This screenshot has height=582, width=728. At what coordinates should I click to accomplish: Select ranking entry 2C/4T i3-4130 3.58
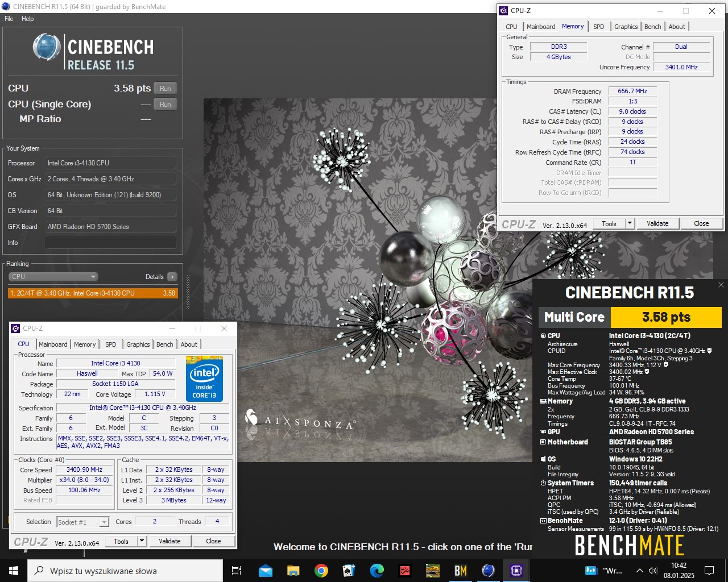(x=93, y=293)
